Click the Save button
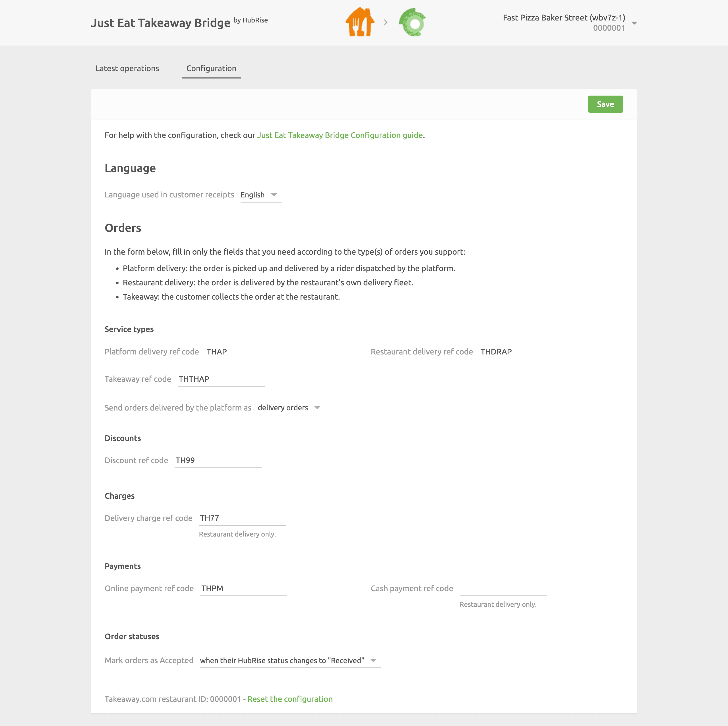Image resolution: width=728 pixels, height=726 pixels. click(x=605, y=104)
